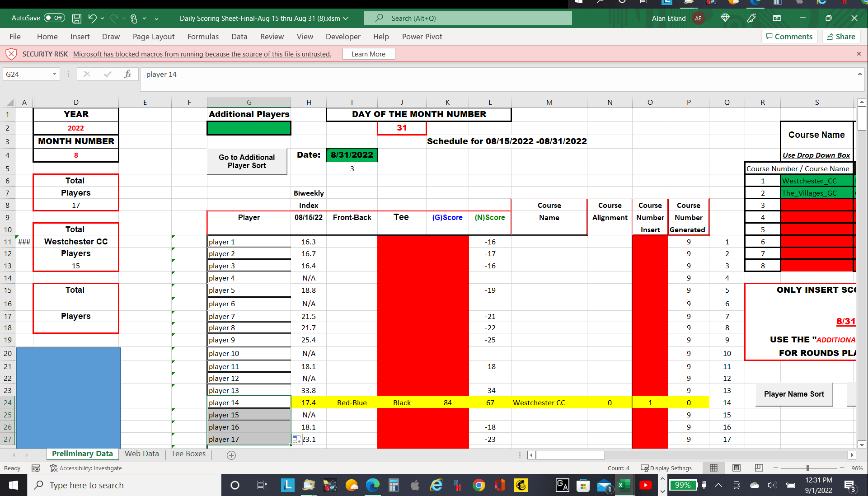
Task: Open the Ribbon Display Options icon
Action: (x=777, y=18)
